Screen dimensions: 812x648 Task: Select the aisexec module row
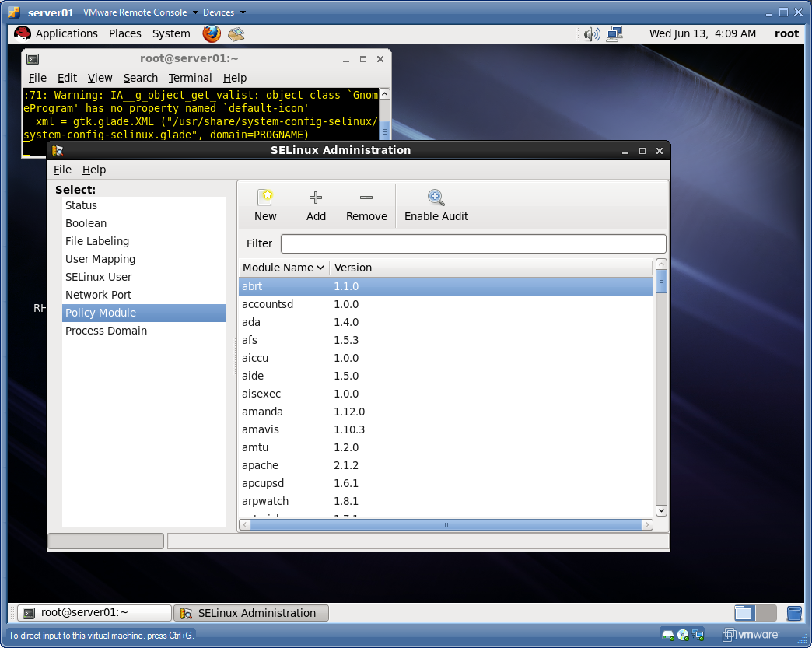tap(446, 394)
